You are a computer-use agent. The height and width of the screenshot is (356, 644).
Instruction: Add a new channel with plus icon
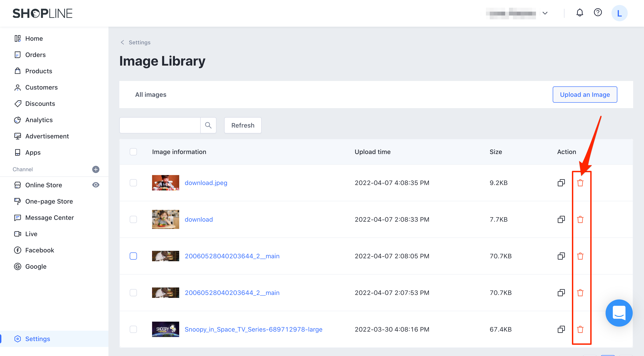coord(96,169)
